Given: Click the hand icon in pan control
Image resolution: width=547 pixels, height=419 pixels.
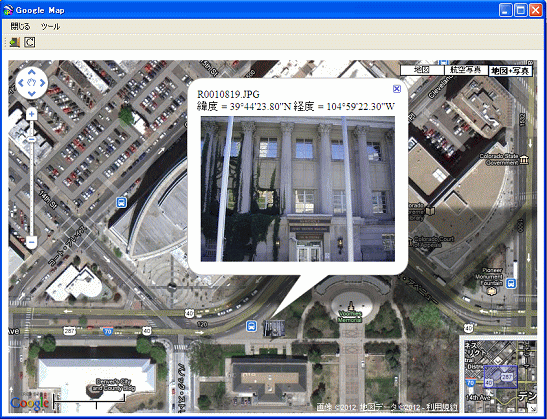Looking at the screenshot, I should (x=31, y=83).
